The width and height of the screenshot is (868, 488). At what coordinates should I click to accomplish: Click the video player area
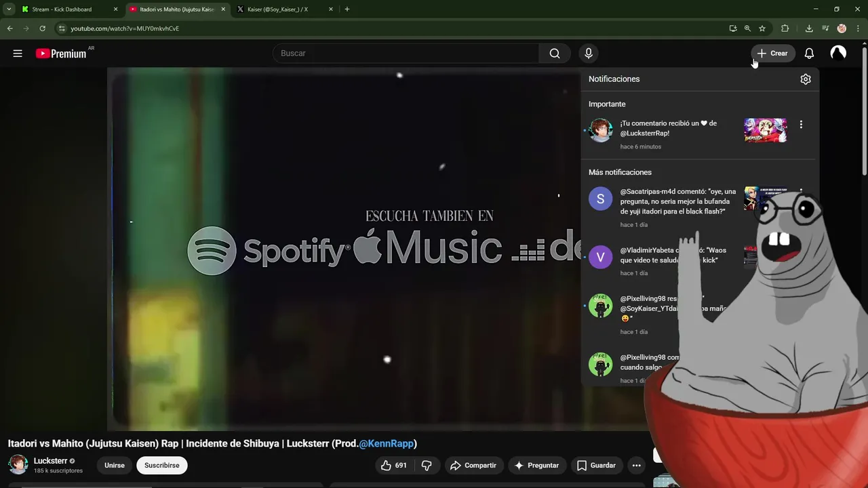pos(344,248)
